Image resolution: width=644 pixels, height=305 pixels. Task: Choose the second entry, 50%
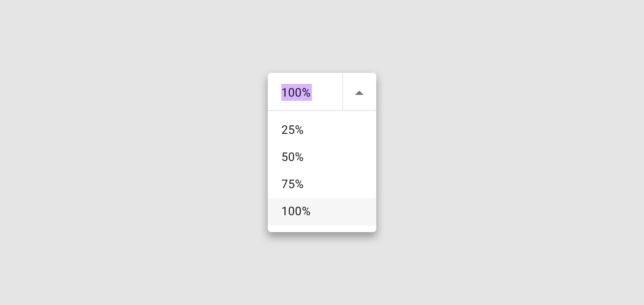(x=322, y=158)
